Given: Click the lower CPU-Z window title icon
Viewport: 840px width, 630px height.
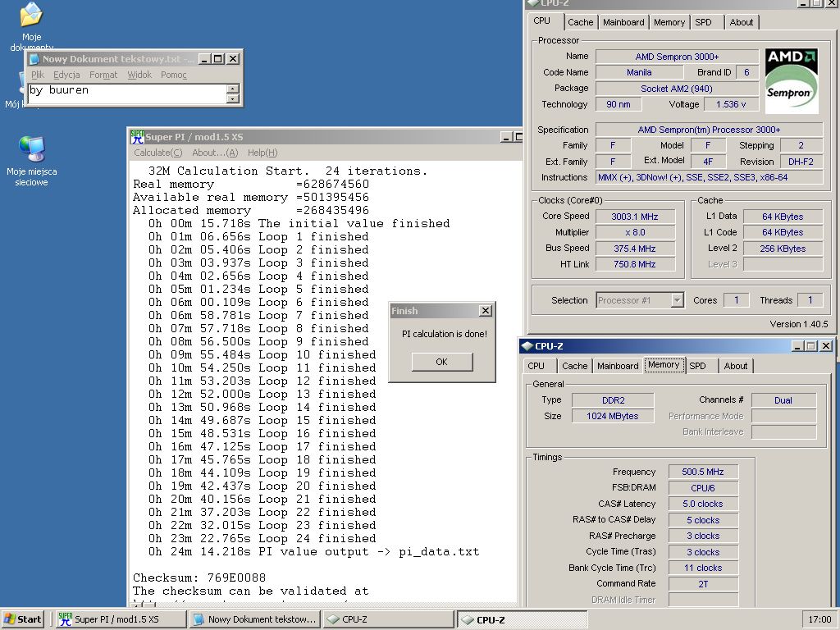Looking at the screenshot, I should tap(527, 346).
